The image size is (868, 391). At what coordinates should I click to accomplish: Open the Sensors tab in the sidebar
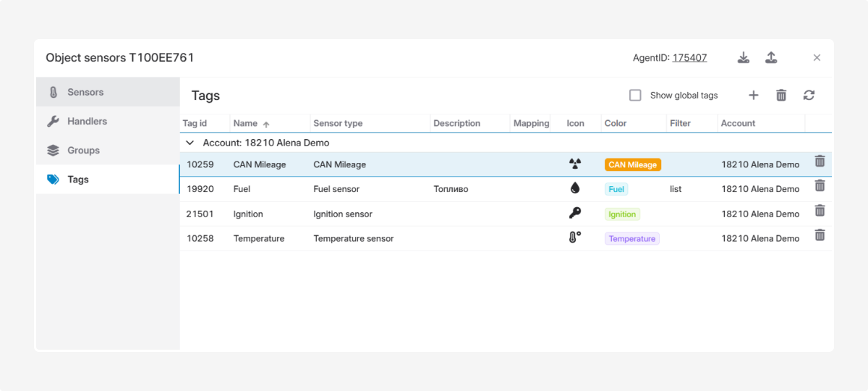[x=85, y=92]
